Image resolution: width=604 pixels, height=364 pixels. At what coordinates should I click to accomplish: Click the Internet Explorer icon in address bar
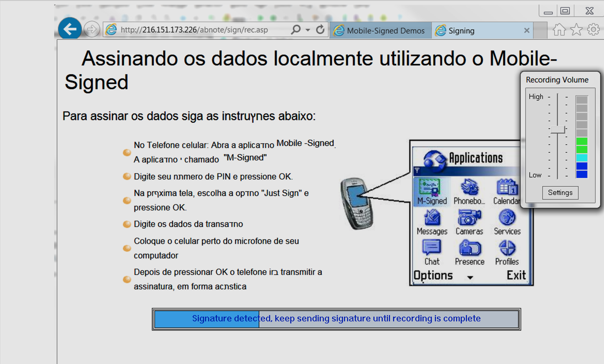(x=111, y=30)
